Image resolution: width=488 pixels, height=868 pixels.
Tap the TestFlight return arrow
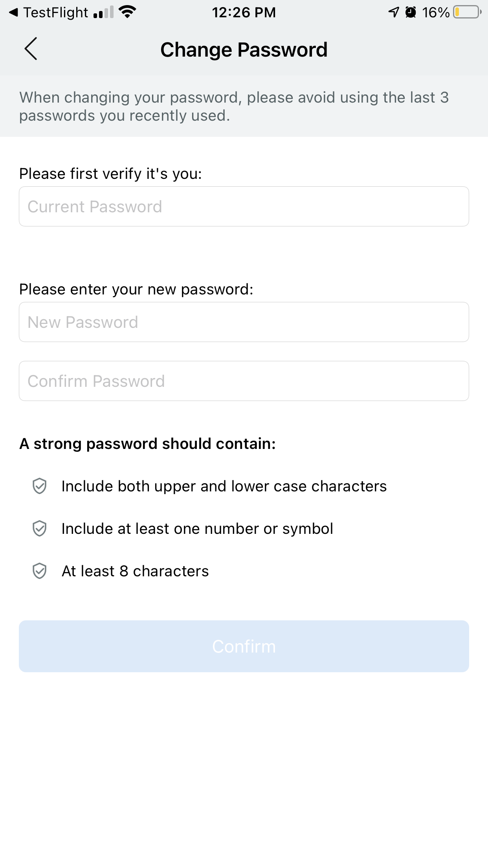(x=13, y=13)
